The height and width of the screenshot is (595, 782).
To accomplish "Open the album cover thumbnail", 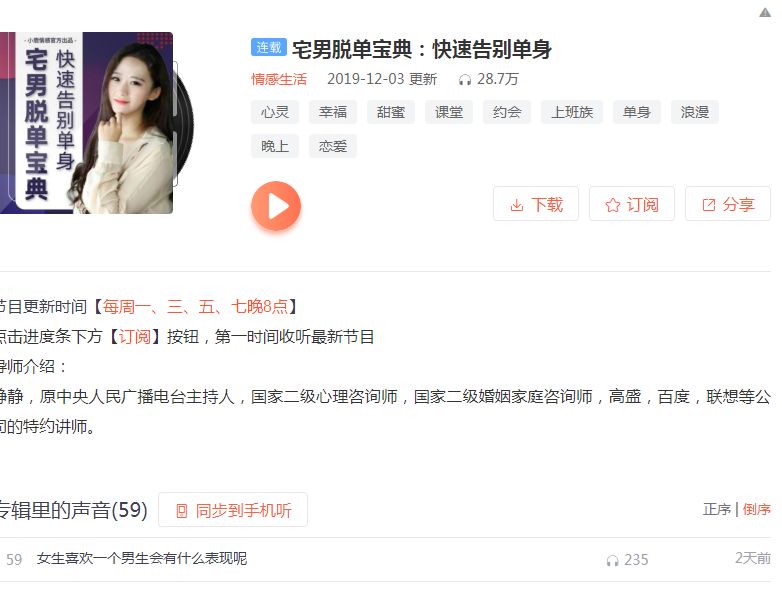I will point(86,123).
